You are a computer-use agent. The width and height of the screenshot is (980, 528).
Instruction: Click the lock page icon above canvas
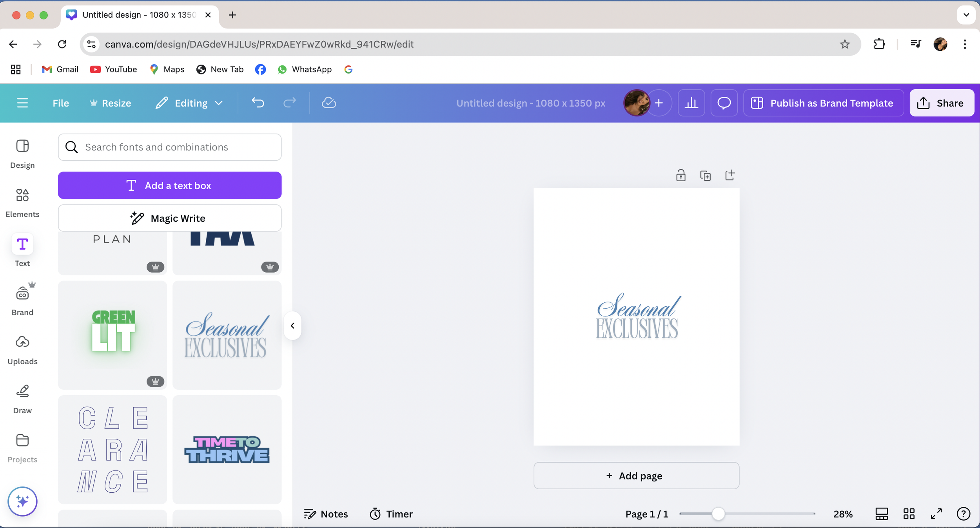tap(681, 175)
